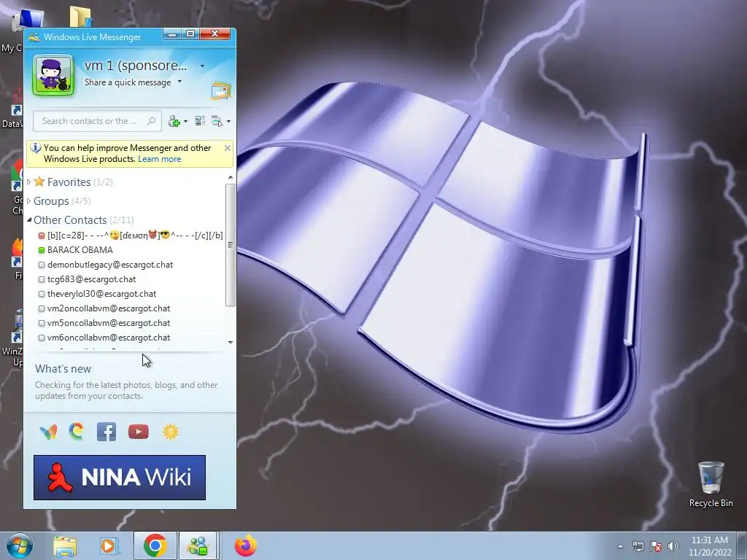This screenshot has height=560, width=747.
Task: Open Windows Explorer from the taskbar
Action: [x=65, y=546]
